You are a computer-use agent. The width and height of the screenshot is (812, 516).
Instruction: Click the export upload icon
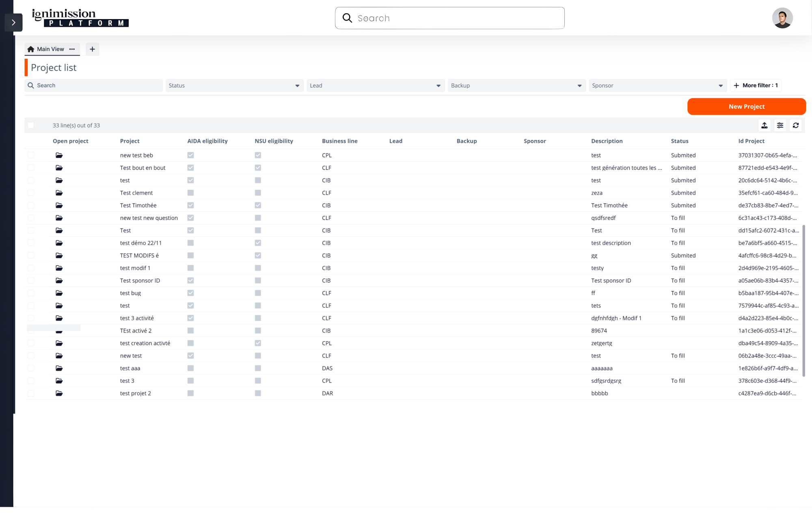click(764, 125)
